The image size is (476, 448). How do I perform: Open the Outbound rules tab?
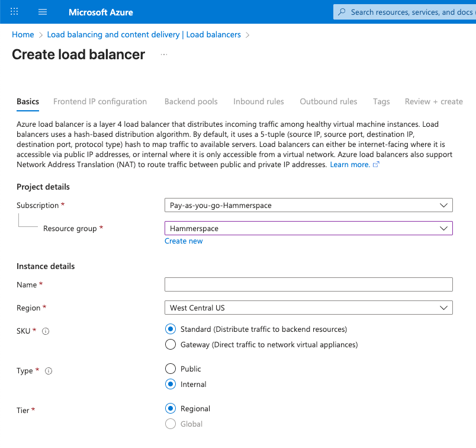click(328, 101)
